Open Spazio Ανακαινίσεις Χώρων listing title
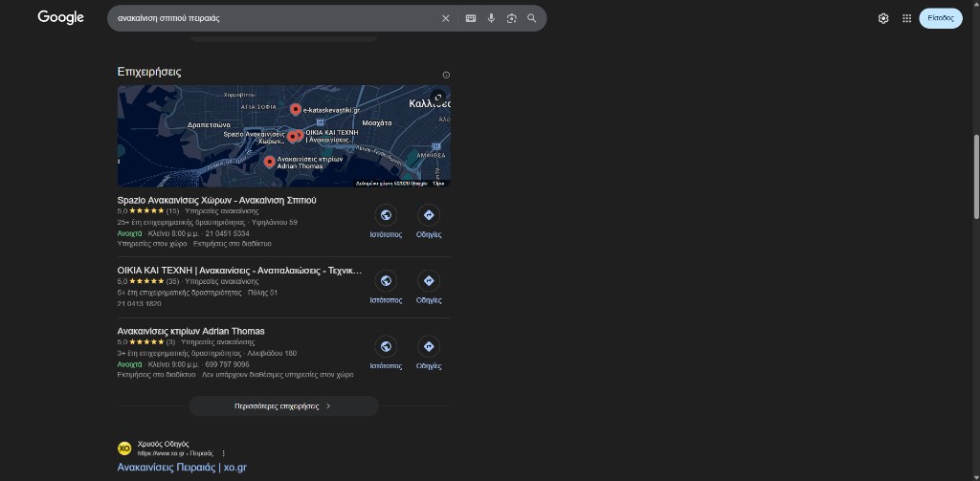 pos(217,200)
